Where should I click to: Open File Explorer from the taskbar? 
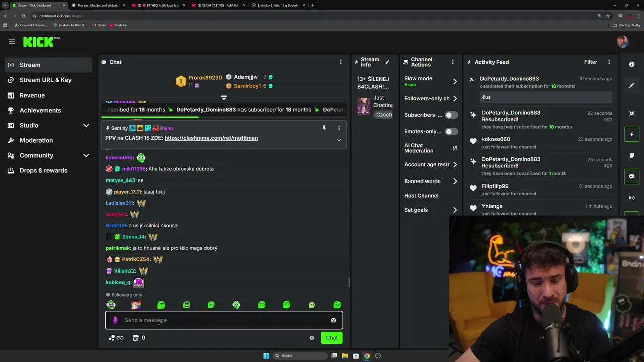pos(345,356)
